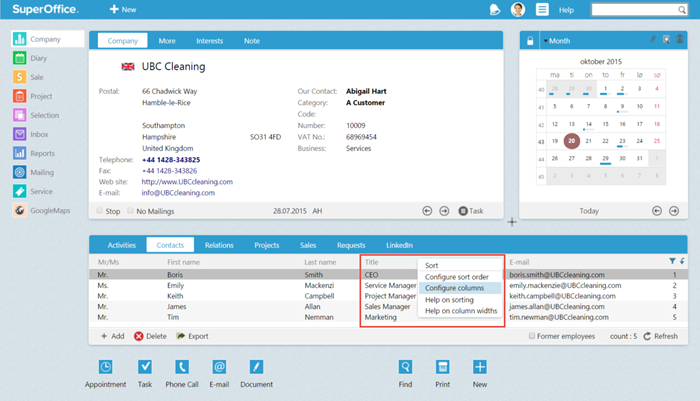This screenshot has height=401, width=700.
Task: Click the lock icon in calendar panel
Action: [530, 41]
